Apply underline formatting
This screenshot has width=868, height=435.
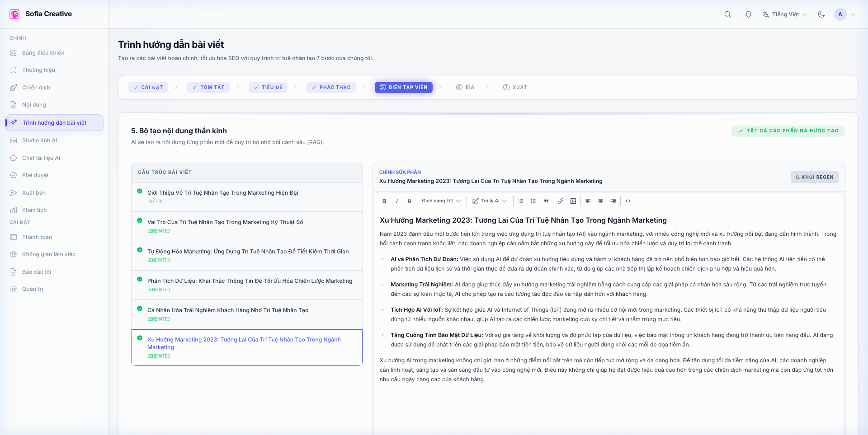click(410, 201)
